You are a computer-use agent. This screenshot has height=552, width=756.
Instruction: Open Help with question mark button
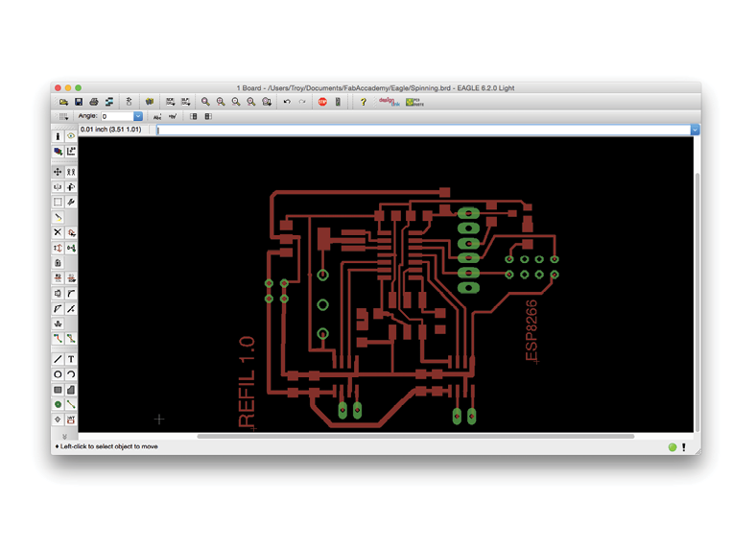pos(363,102)
